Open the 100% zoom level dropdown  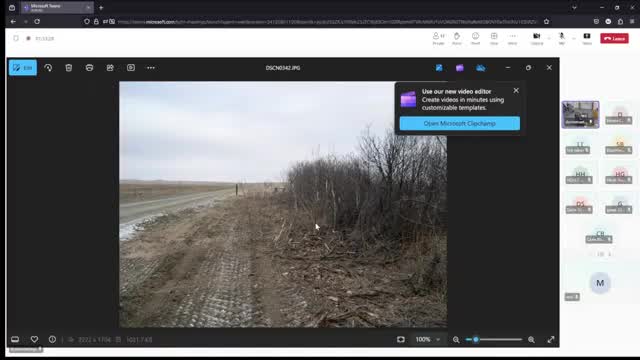tap(427, 339)
